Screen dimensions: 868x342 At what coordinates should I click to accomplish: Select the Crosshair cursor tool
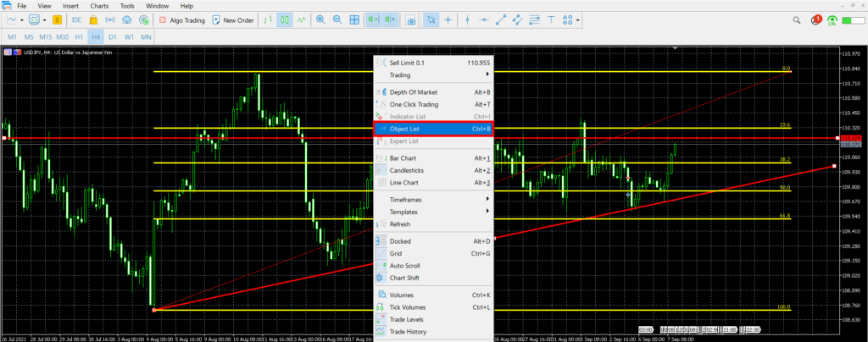click(x=448, y=19)
